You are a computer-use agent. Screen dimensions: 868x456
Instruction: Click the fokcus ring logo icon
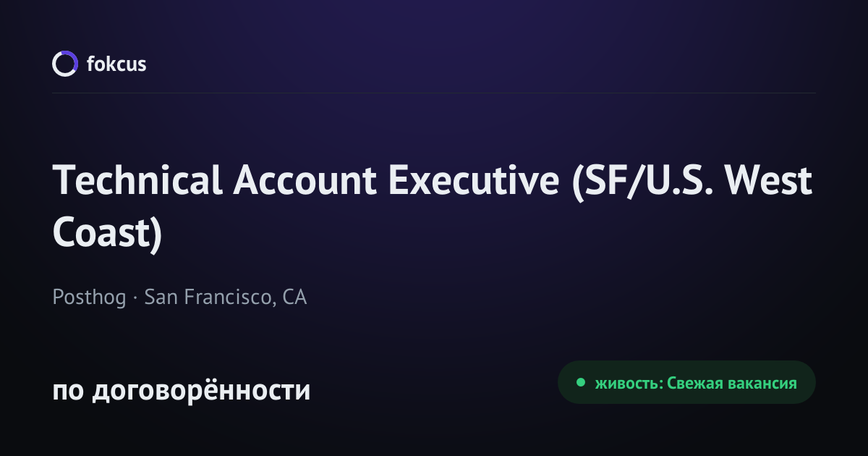64,64
